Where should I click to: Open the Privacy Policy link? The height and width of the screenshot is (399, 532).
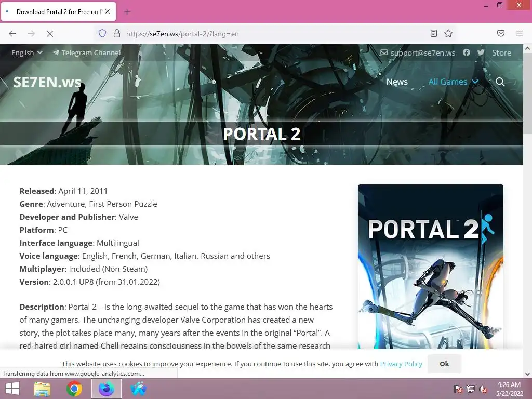(401, 364)
